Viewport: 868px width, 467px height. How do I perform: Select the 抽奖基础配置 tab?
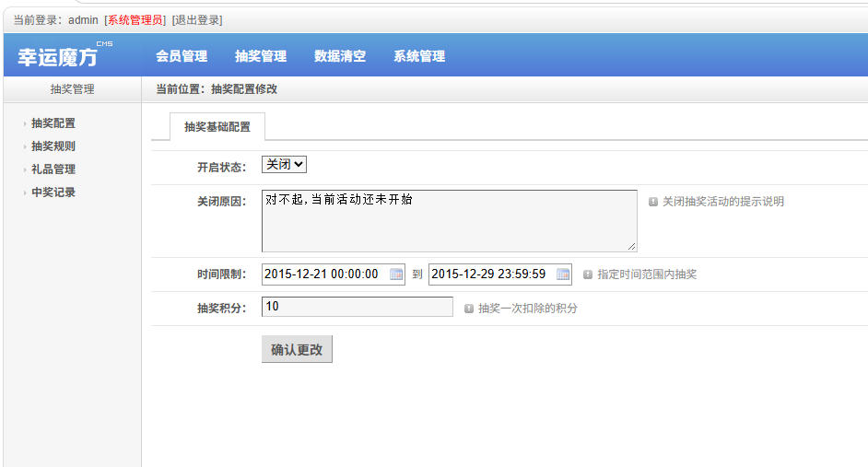[217, 127]
